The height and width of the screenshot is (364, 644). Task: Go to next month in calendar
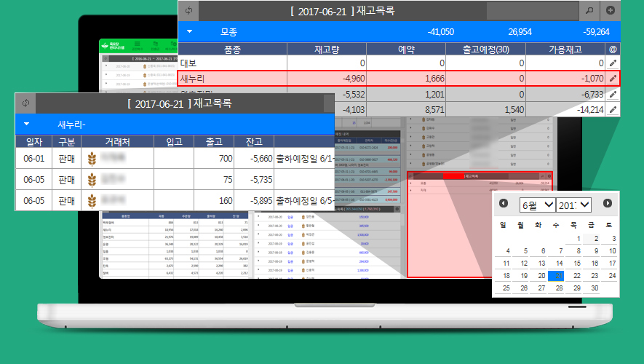(608, 204)
